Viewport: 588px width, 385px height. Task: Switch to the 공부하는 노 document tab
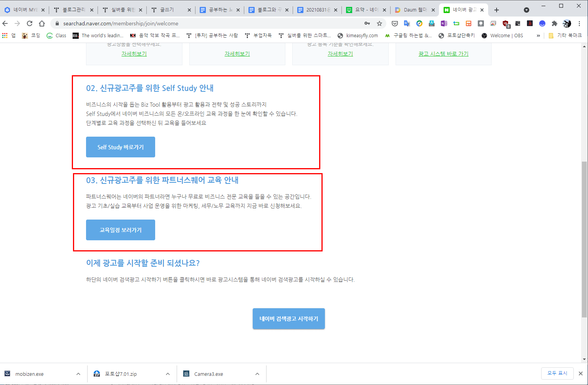coord(220,10)
